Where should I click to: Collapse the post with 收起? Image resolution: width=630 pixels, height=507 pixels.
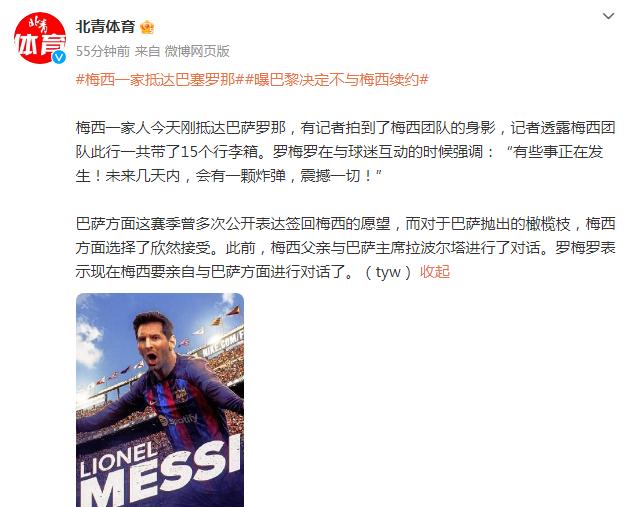(x=435, y=272)
